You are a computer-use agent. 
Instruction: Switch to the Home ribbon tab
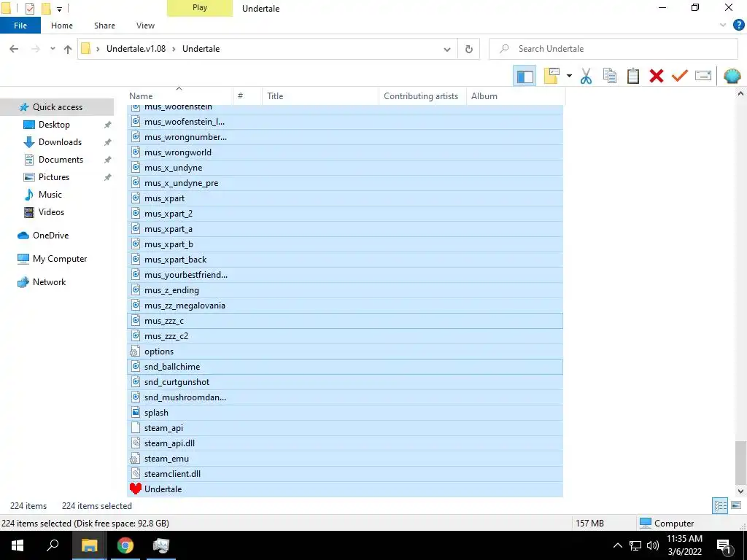62,26
